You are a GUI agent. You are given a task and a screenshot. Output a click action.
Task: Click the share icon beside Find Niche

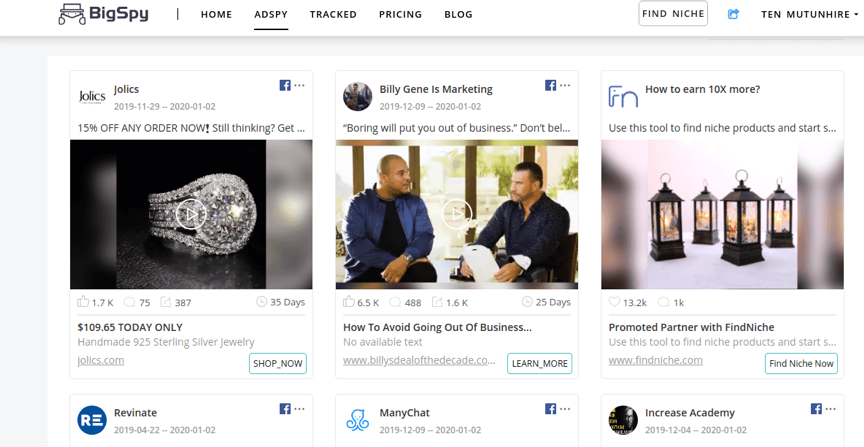[x=733, y=14]
